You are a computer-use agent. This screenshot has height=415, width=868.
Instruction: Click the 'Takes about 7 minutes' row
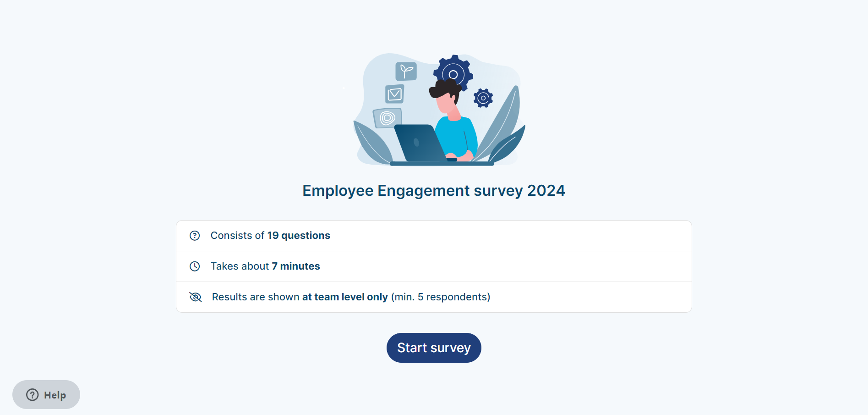pyautogui.click(x=434, y=266)
